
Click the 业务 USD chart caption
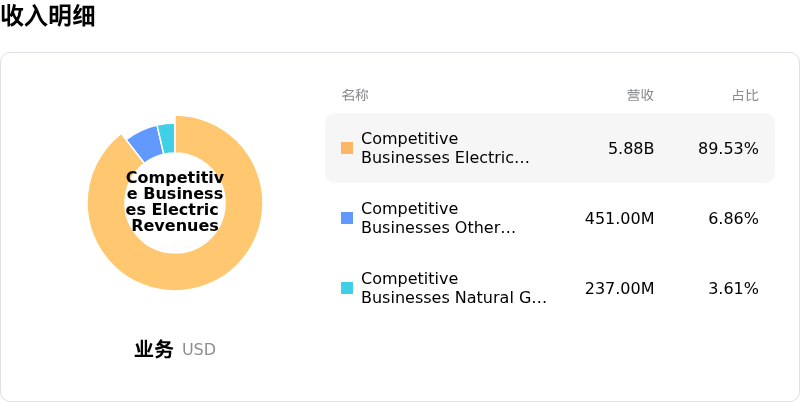[x=175, y=349]
